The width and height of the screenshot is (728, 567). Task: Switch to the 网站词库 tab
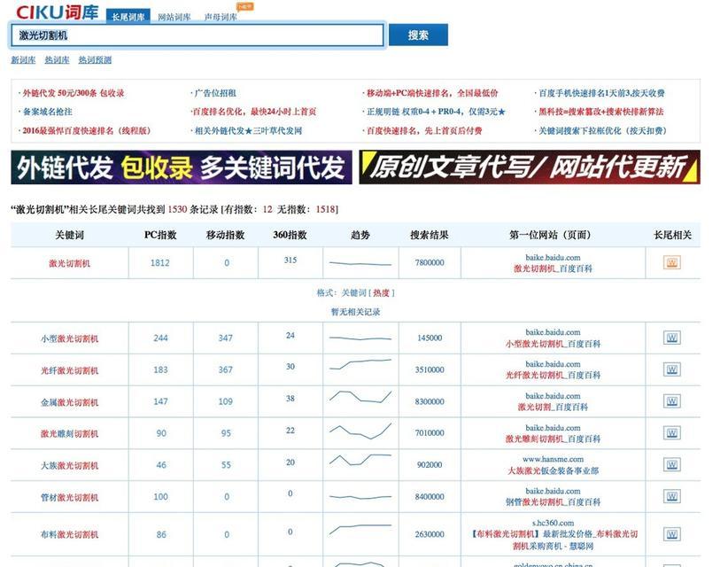[x=174, y=17]
